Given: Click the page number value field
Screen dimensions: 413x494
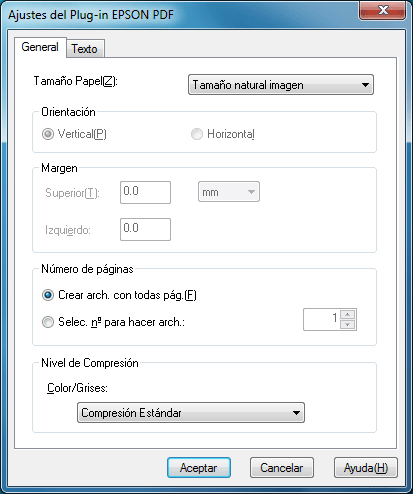Looking at the screenshot, I should click(x=322, y=319).
